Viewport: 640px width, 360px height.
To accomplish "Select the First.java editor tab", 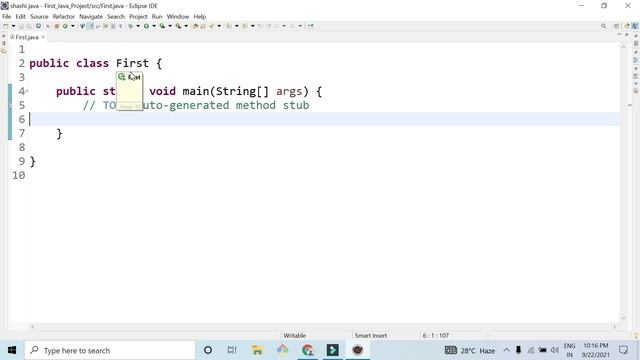I will (x=27, y=37).
